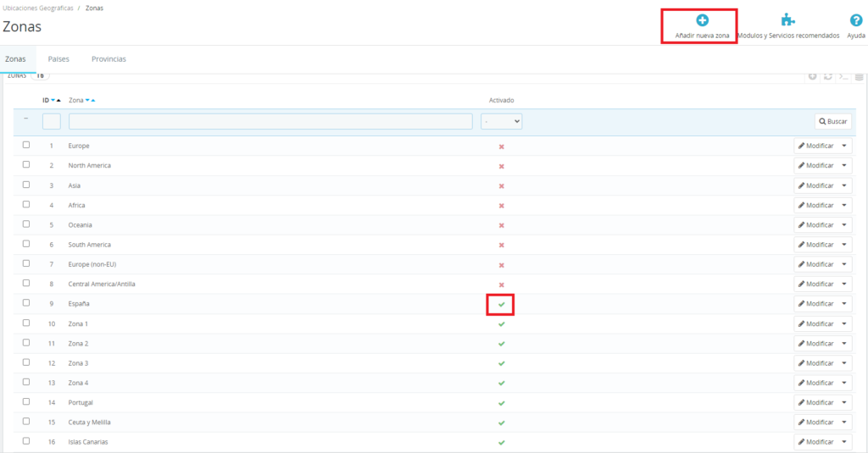Click the red X status for Asia

(x=502, y=185)
